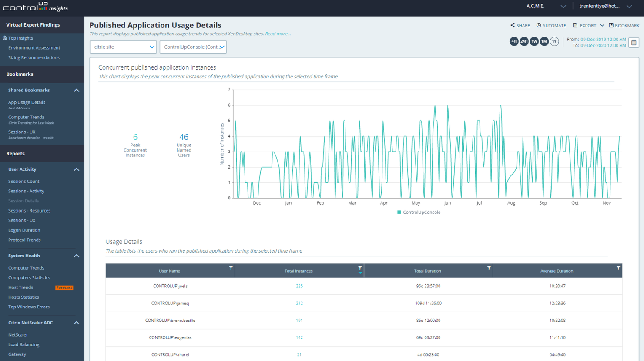Select the 1W time range

534,41
